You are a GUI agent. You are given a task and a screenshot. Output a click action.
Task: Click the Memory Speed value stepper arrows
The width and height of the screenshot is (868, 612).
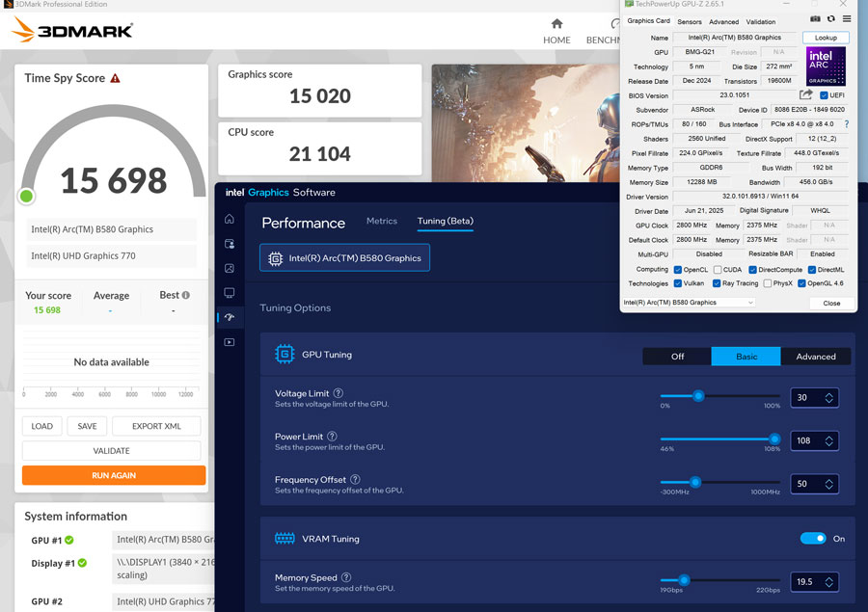[828, 581]
